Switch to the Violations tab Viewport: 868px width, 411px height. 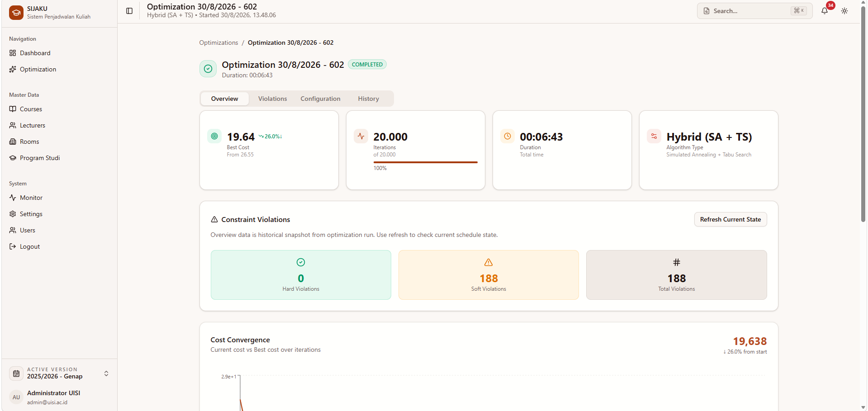tap(272, 99)
